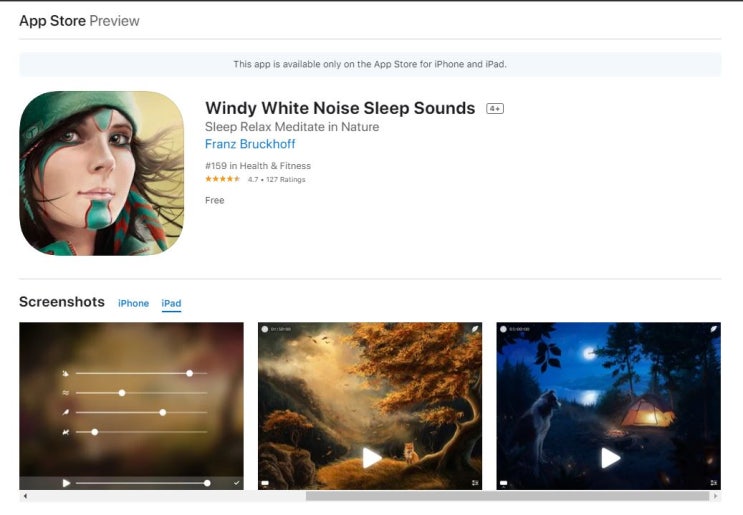The height and width of the screenshot is (515, 743).
Task: Click the wind waves icon beside the second slider
Action: 65,393
